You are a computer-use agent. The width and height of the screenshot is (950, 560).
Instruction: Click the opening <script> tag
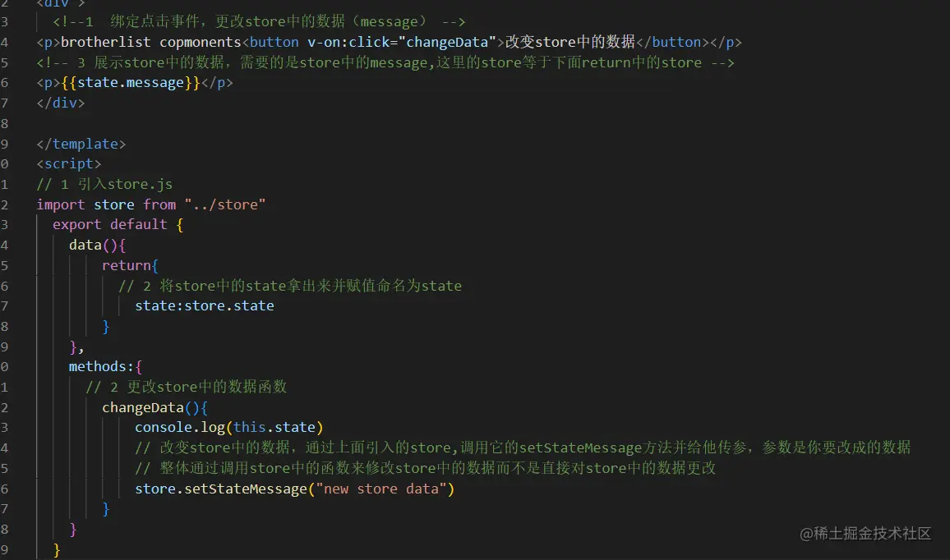(69, 163)
